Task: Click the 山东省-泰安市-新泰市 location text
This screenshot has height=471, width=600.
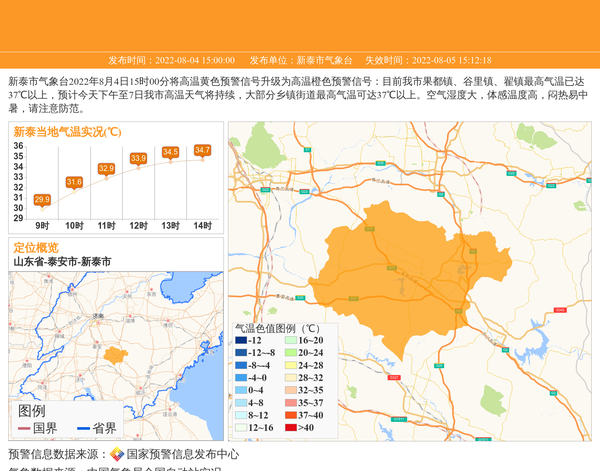Action: (x=62, y=261)
